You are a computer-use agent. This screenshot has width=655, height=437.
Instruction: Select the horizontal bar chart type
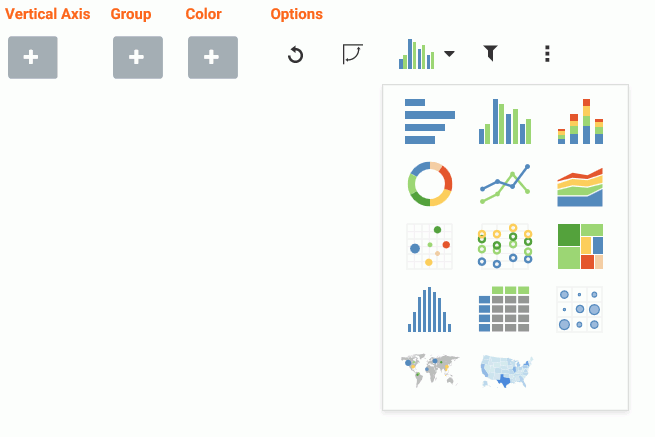click(430, 121)
